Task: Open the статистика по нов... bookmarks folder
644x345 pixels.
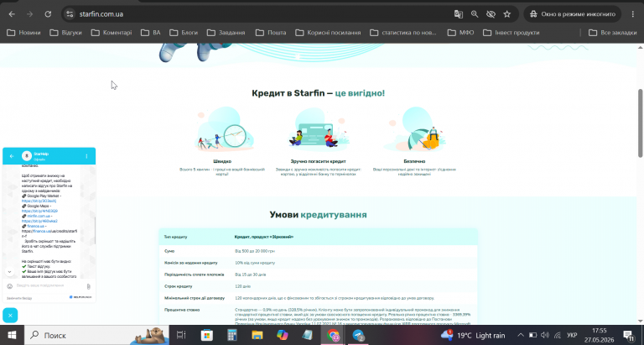Action: pos(403,33)
